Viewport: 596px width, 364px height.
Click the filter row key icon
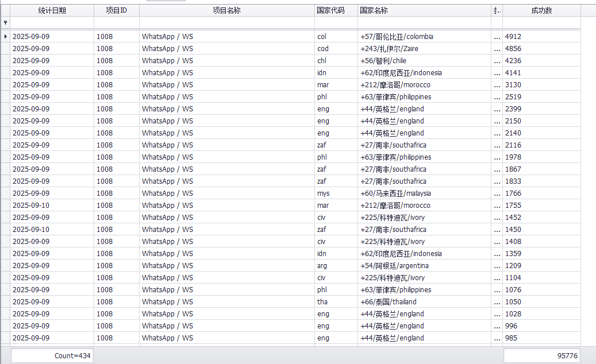(x=5, y=23)
